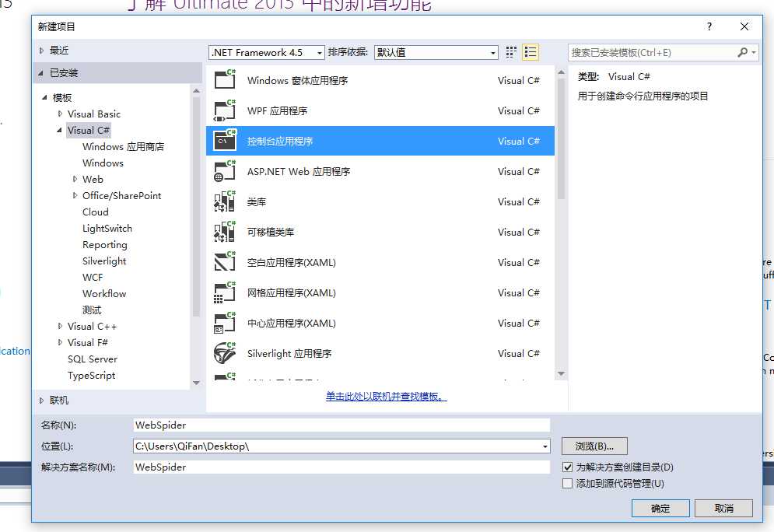Image resolution: width=774 pixels, height=532 pixels.
Task: Click the 确定 button
Action: pyautogui.click(x=660, y=509)
